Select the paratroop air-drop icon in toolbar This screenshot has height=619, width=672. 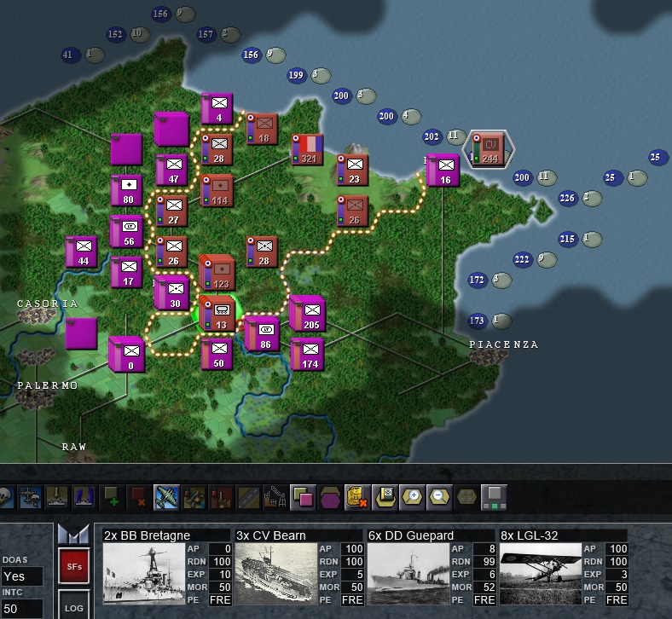[x=30, y=497]
